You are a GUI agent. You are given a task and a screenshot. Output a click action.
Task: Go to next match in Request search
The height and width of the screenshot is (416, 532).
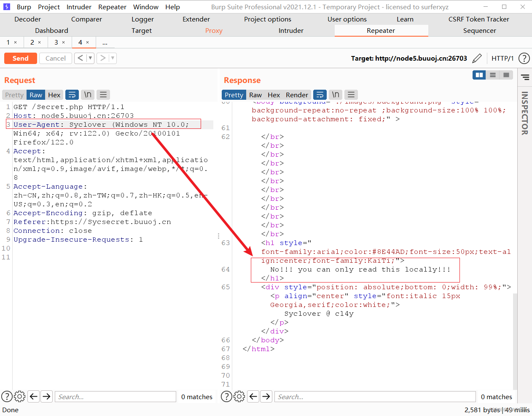pyautogui.click(x=47, y=396)
